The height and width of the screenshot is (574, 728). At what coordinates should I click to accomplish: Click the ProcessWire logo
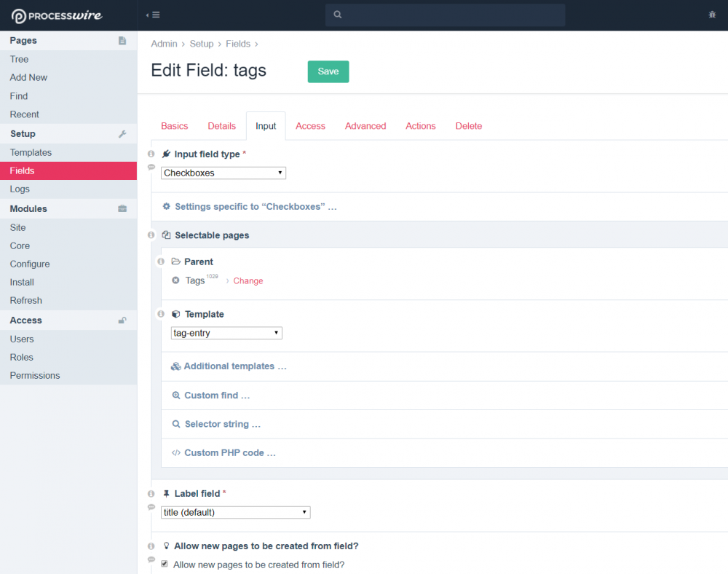[x=57, y=15]
